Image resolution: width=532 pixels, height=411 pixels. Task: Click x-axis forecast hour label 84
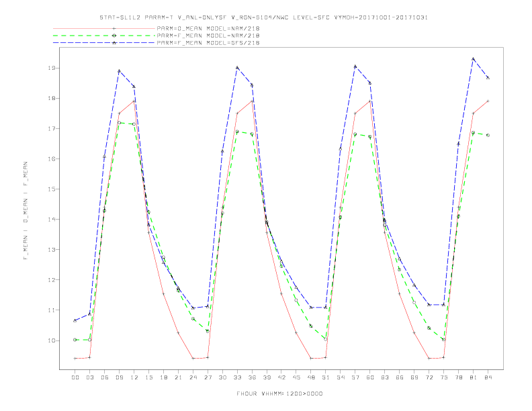tap(488, 377)
